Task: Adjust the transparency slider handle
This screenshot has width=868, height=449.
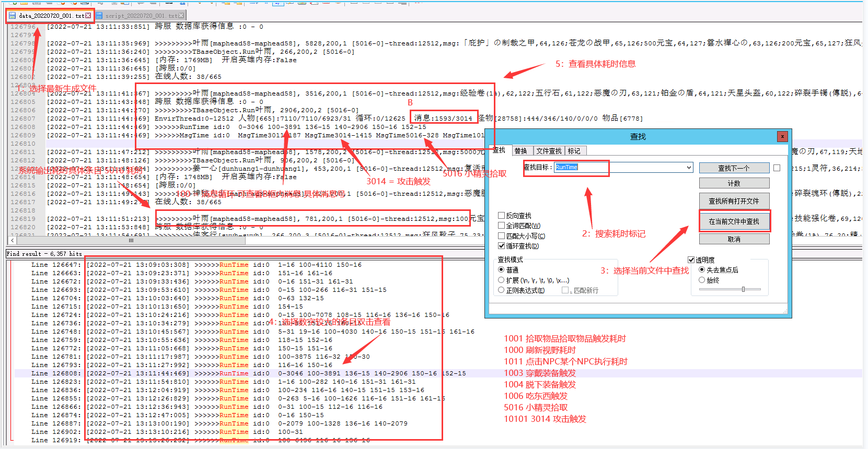Action: pos(743,289)
